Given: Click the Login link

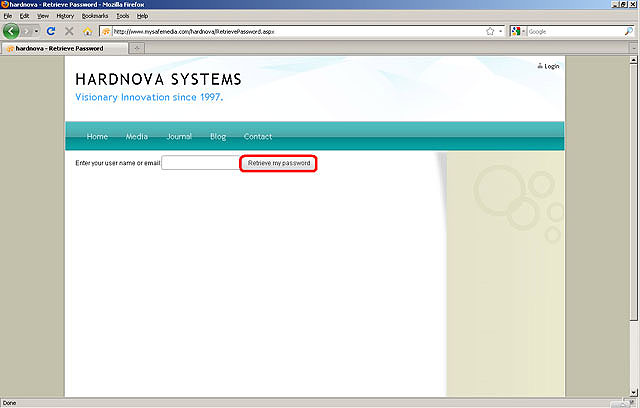Looking at the screenshot, I should pos(549,66).
